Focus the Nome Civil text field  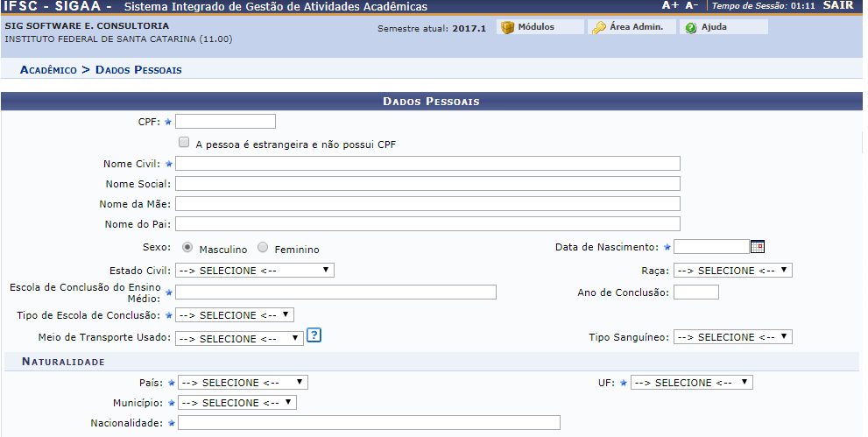coord(428,163)
